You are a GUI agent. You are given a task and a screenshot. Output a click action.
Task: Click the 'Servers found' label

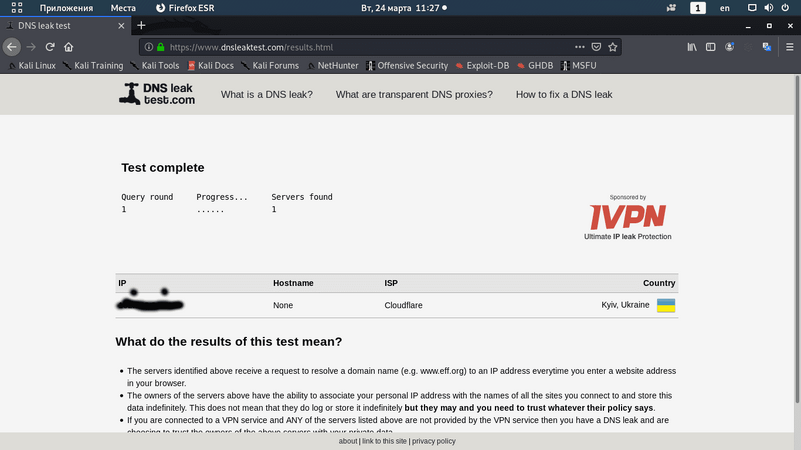coord(302,197)
